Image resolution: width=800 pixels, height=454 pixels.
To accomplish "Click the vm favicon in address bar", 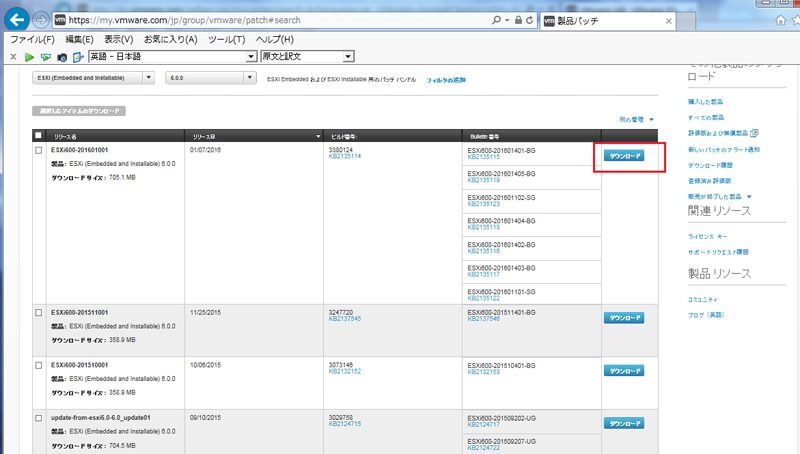I will (60, 20).
